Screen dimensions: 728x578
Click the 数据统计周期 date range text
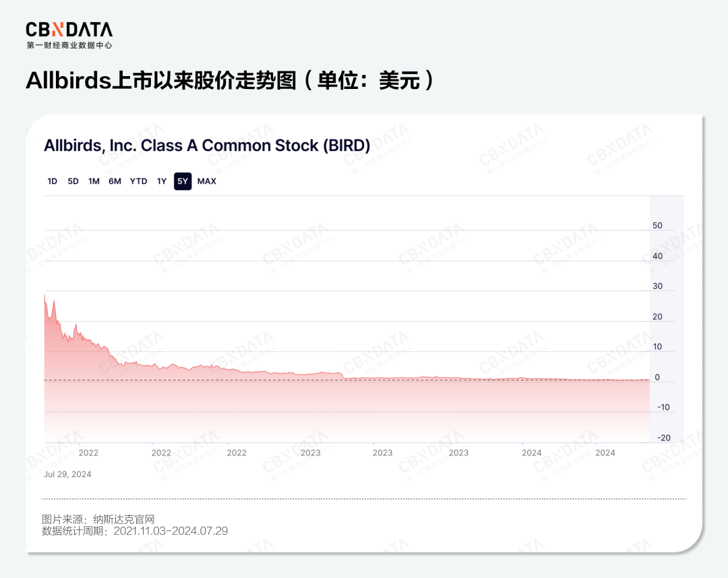[135, 532]
